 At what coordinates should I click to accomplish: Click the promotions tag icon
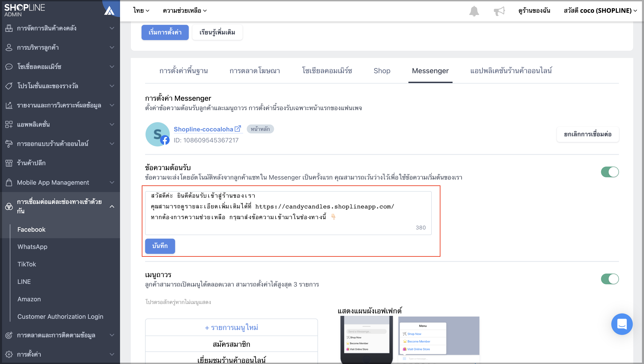[x=9, y=86]
